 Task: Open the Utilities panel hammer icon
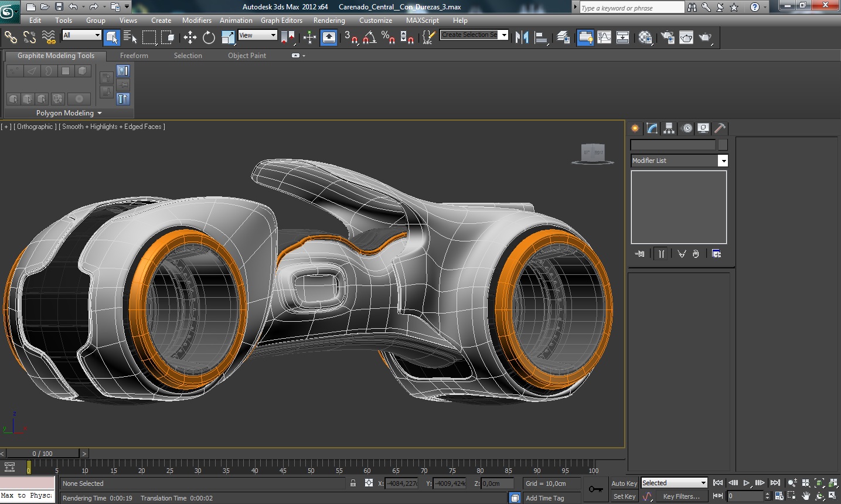pyautogui.click(x=720, y=128)
